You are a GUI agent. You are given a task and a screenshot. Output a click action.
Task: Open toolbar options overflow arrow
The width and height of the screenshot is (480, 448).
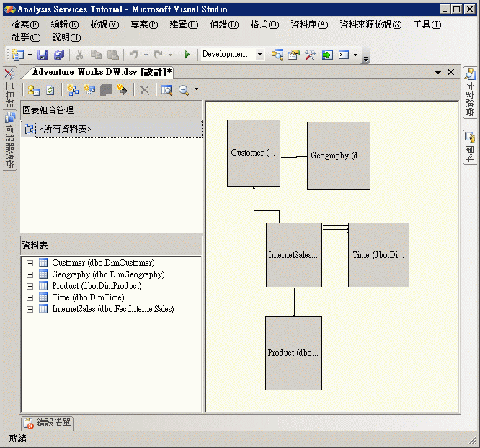point(365,59)
